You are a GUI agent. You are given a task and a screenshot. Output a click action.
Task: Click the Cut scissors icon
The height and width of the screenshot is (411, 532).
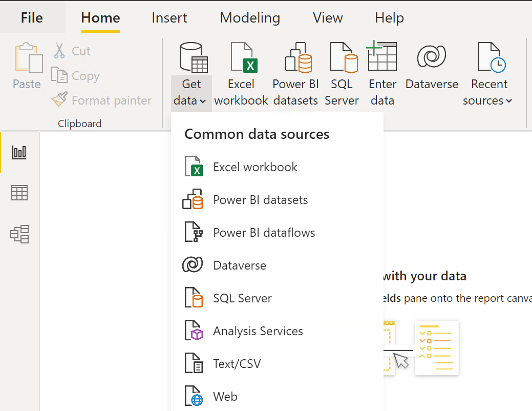point(59,51)
